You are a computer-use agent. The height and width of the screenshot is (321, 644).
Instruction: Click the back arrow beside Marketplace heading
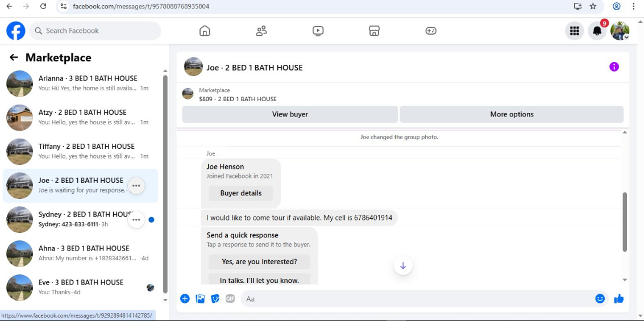coord(14,57)
